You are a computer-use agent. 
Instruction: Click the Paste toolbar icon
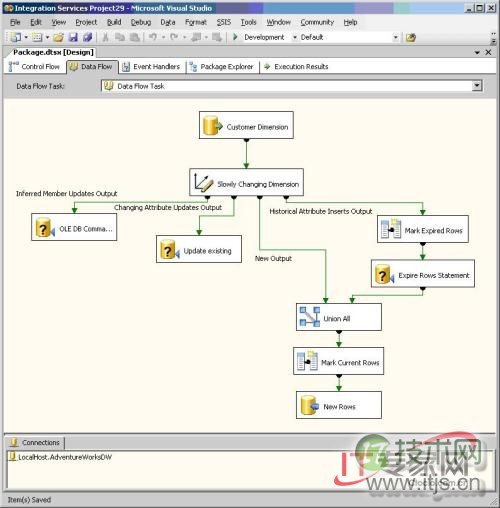click(x=135, y=37)
